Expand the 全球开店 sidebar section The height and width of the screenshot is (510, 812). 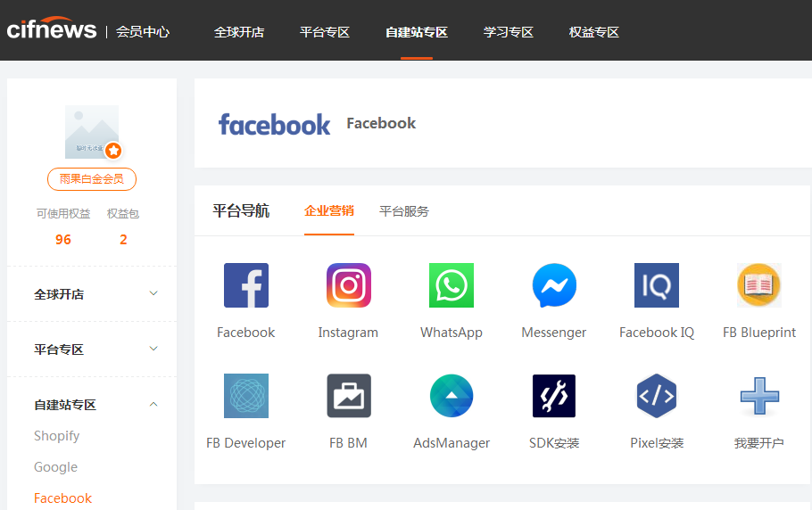92,294
